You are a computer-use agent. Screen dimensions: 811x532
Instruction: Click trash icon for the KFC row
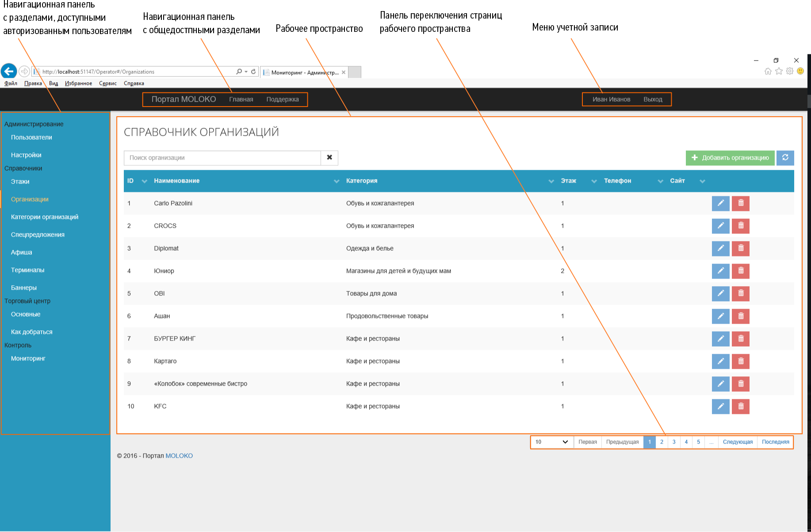tap(741, 406)
